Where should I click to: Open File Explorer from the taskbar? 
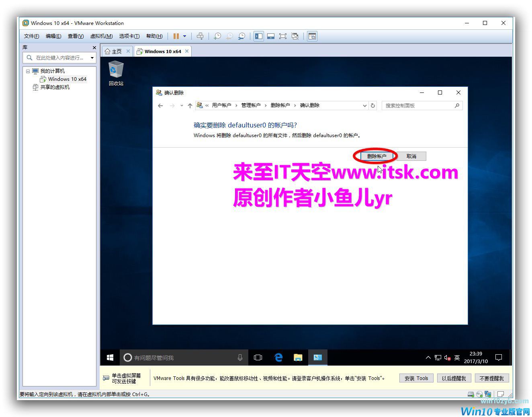tap(298, 357)
